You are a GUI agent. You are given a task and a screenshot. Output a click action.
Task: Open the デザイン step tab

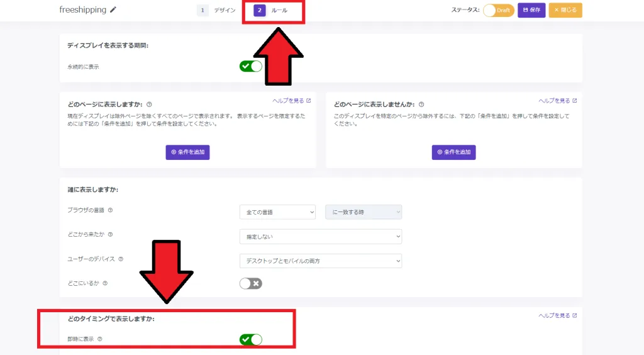pyautogui.click(x=216, y=10)
